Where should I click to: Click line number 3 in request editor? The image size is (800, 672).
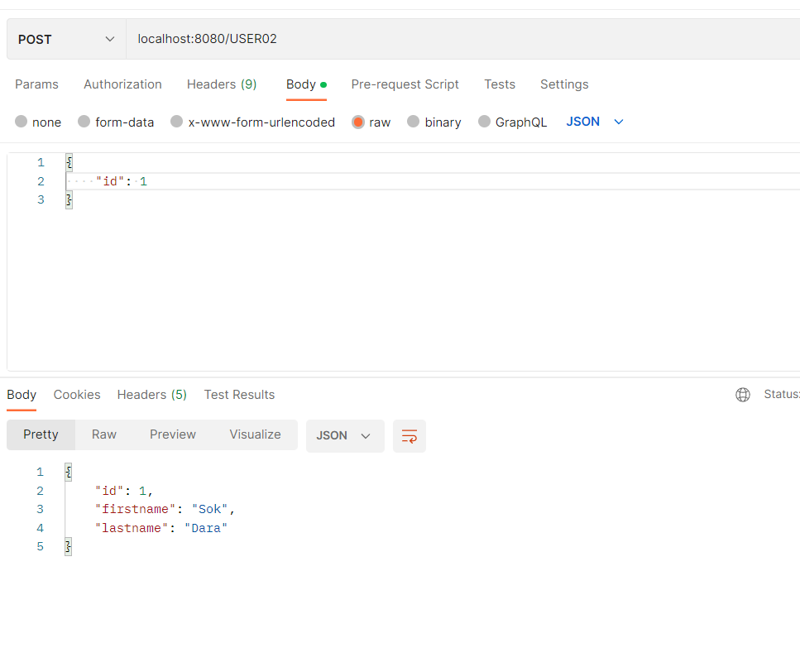[x=41, y=199]
